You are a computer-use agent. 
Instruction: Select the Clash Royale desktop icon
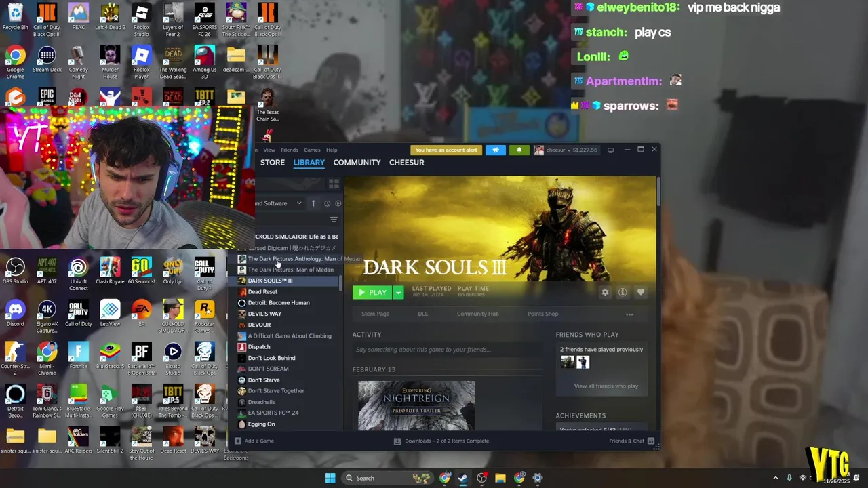pyautogui.click(x=110, y=270)
